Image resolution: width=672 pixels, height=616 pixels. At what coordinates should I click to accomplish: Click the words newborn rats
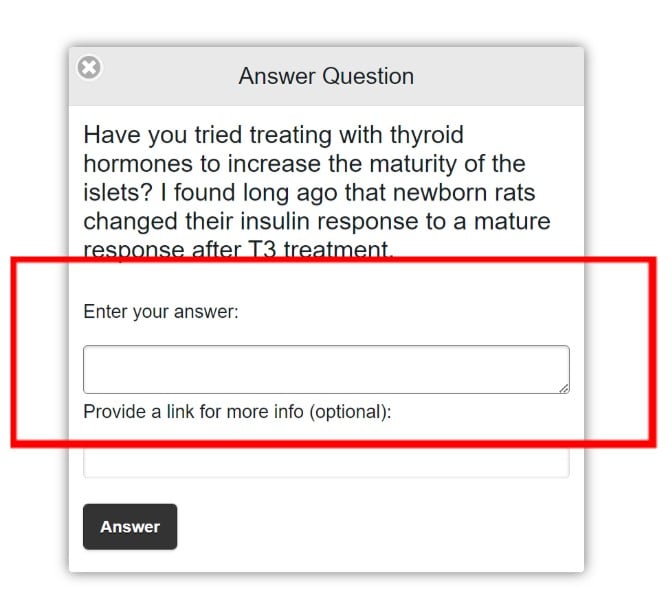click(464, 192)
